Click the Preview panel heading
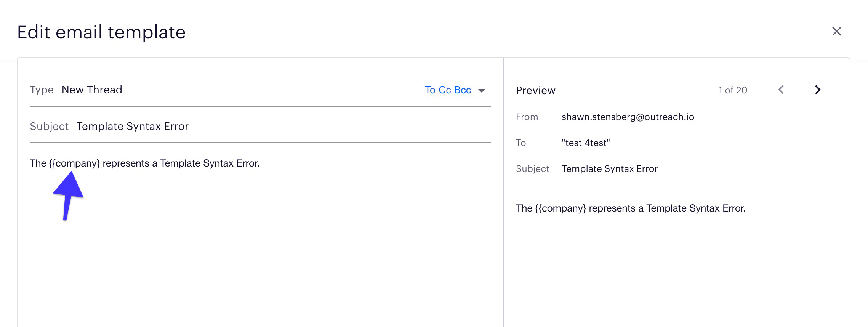868x327 pixels. tap(535, 91)
